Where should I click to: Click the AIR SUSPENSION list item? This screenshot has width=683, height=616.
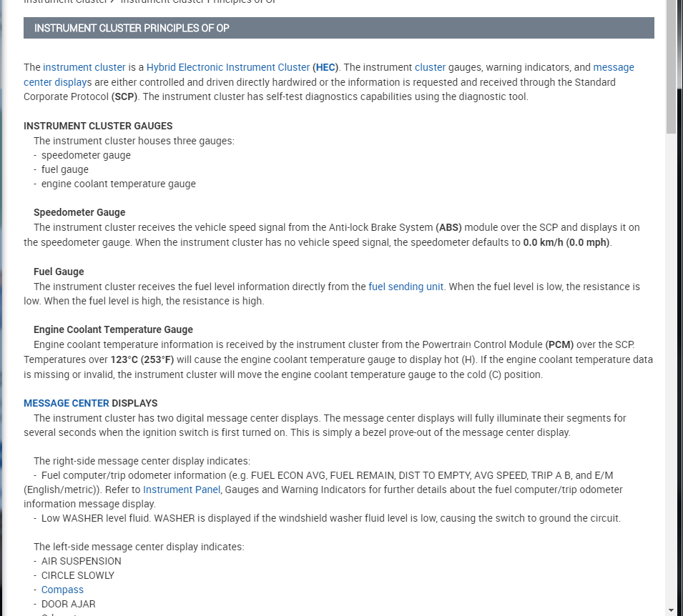[x=81, y=561]
